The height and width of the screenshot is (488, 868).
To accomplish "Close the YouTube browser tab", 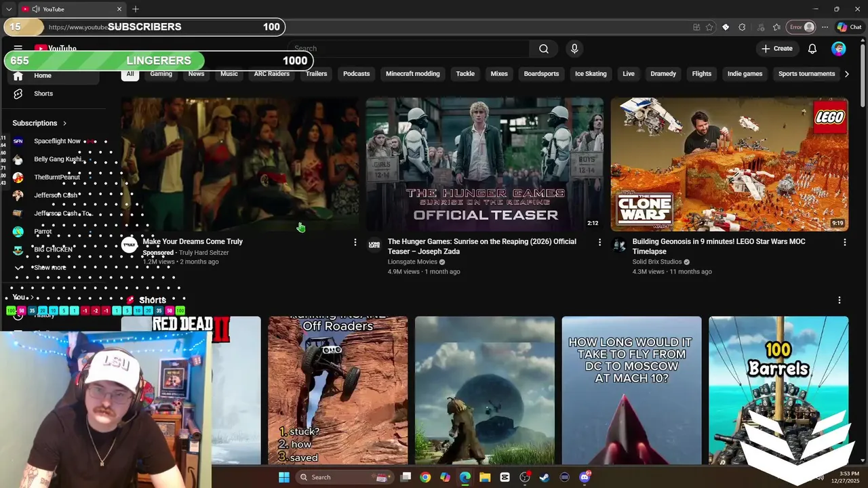I will click(x=119, y=9).
